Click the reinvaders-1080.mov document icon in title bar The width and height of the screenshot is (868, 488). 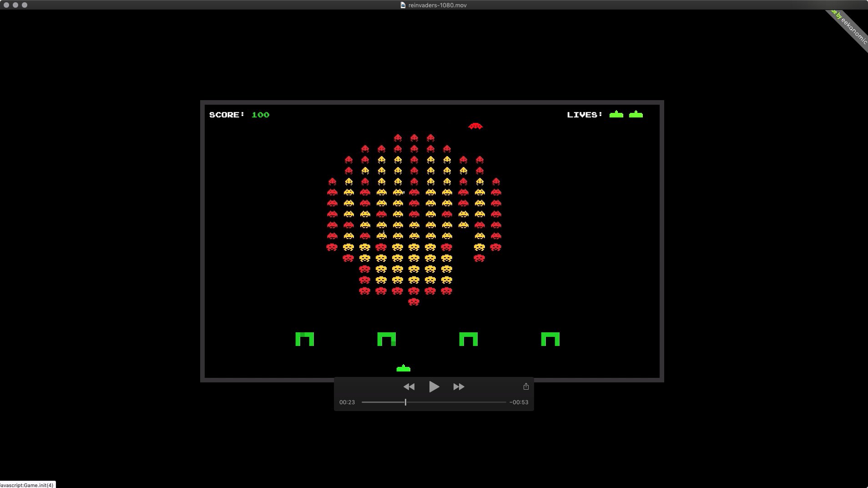(403, 5)
